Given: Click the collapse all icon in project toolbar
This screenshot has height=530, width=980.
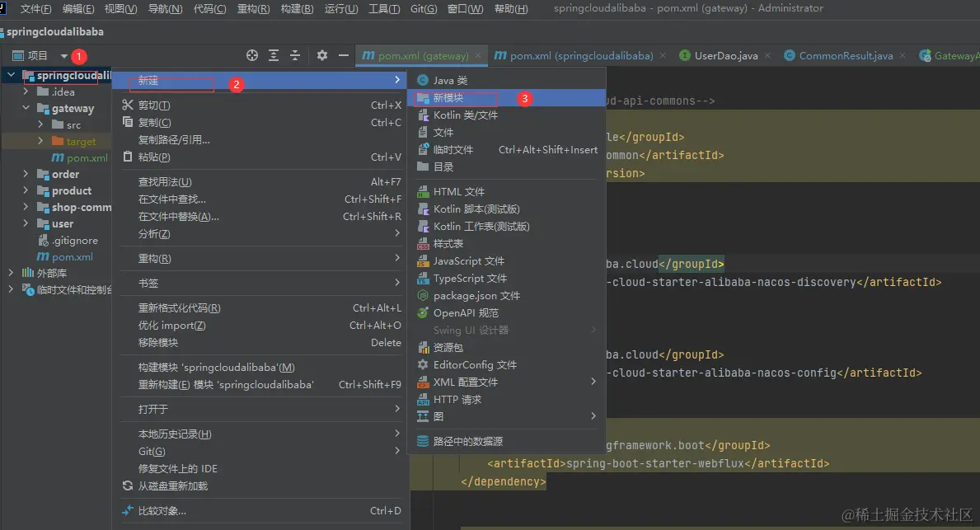Looking at the screenshot, I should (x=295, y=55).
